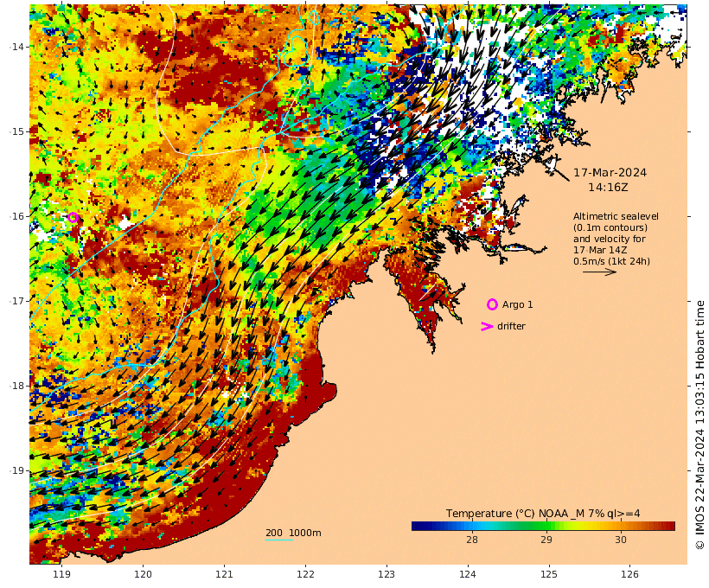The width and height of the screenshot is (709, 588).
Task: Click the '-19' latitude axis label
Action: pyautogui.click(x=16, y=470)
